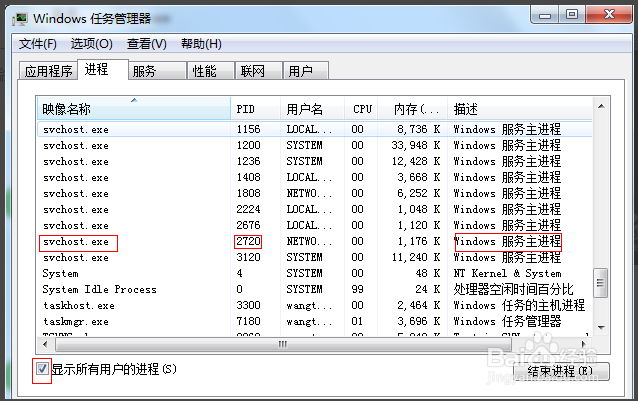Screen dimensions: 638x401
Task: Click the vertical scrollbar thumb
Action: (601, 283)
